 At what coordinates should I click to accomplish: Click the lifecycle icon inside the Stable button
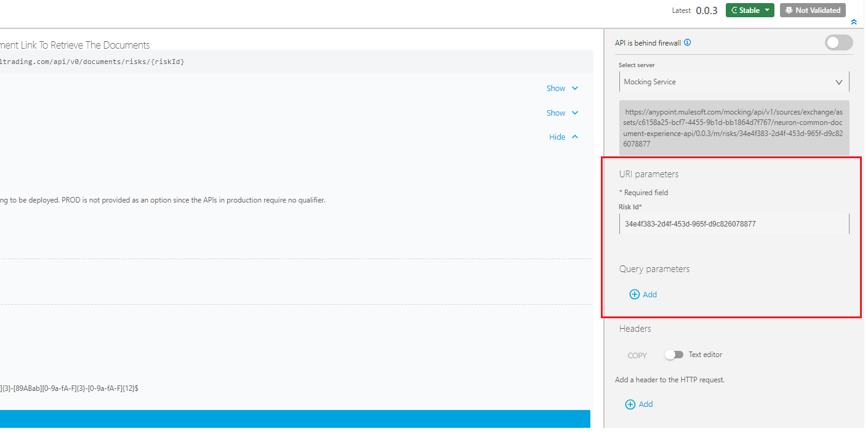734,10
